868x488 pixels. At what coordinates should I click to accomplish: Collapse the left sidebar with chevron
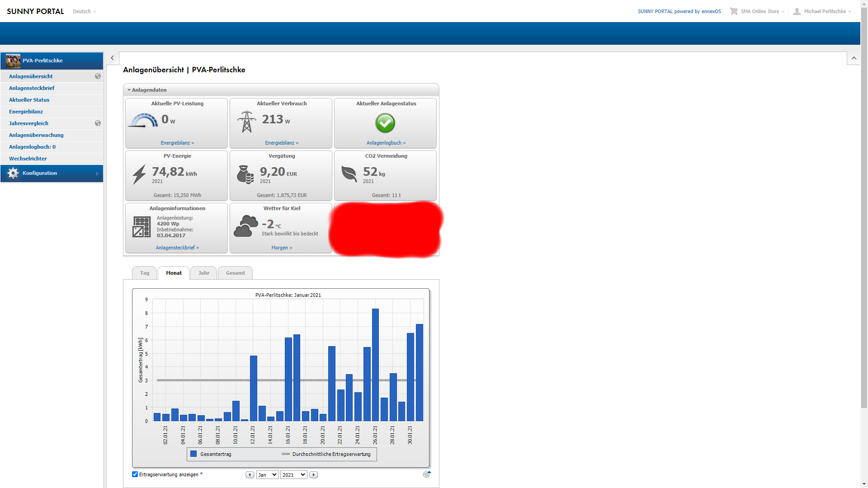coord(113,58)
